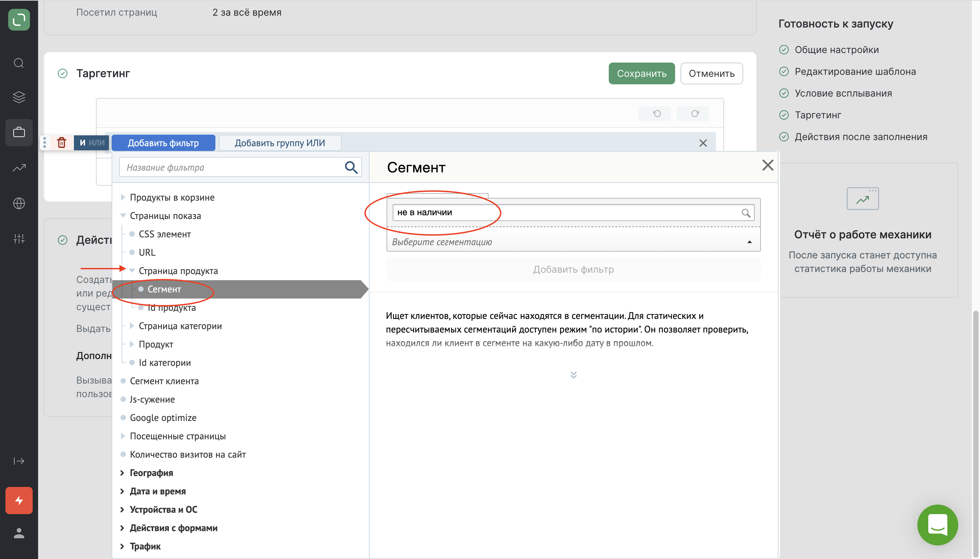This screenshot has width=980, height=559.
Task: Go to Действия после заполнения checklist item
Action: (861, 137)
